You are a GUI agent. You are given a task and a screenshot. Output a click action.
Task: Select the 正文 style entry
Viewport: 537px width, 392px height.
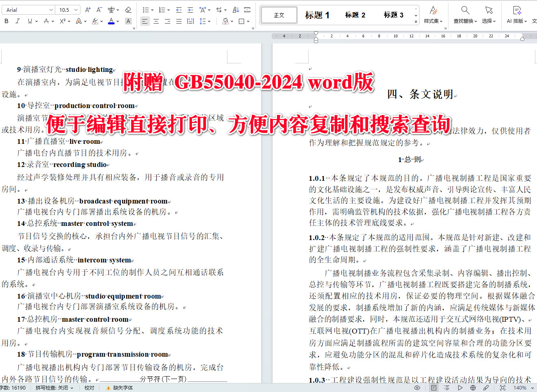(278, 15)
